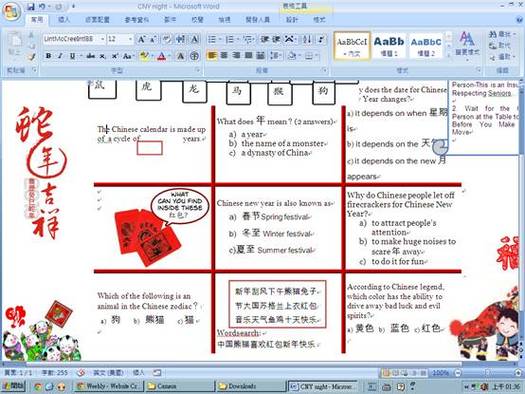The height and width of the screenshot is (394, 525).
Task: Apply the Normal style AaBbCcI
Action: point(352,46)
